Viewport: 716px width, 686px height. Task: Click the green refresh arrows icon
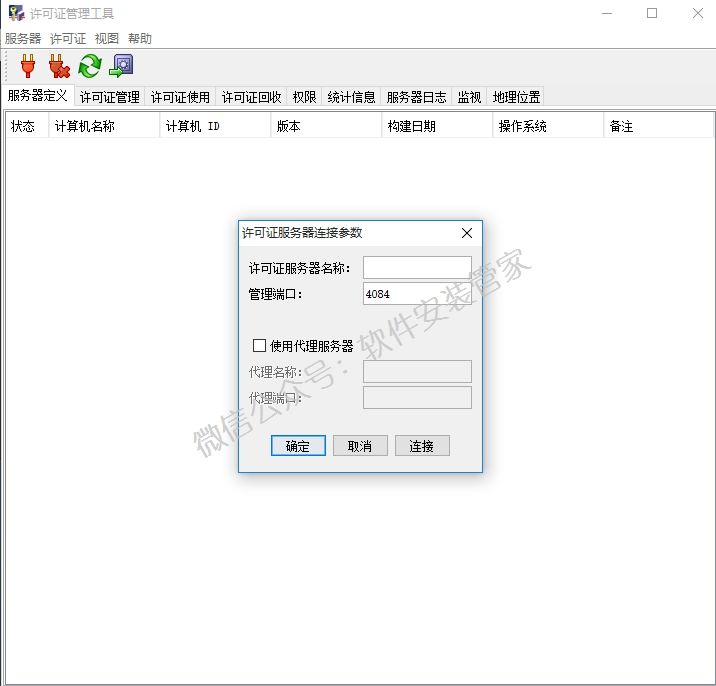point(90,67)
